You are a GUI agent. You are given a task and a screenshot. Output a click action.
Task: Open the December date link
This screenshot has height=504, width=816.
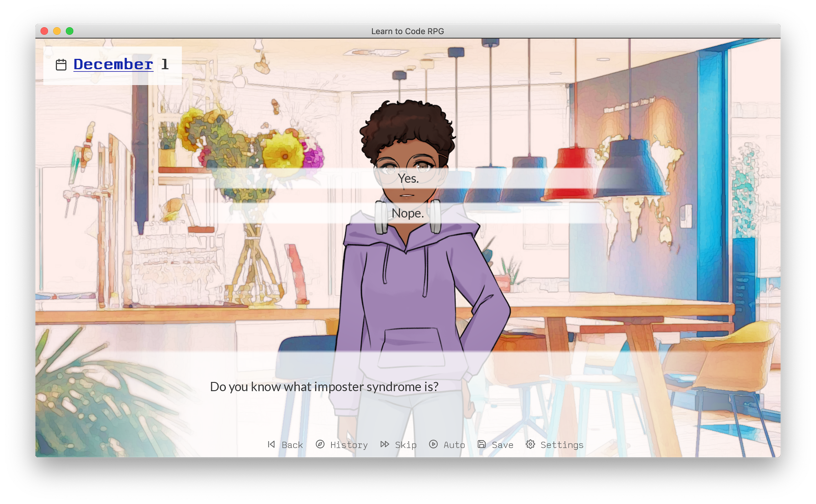113,64
